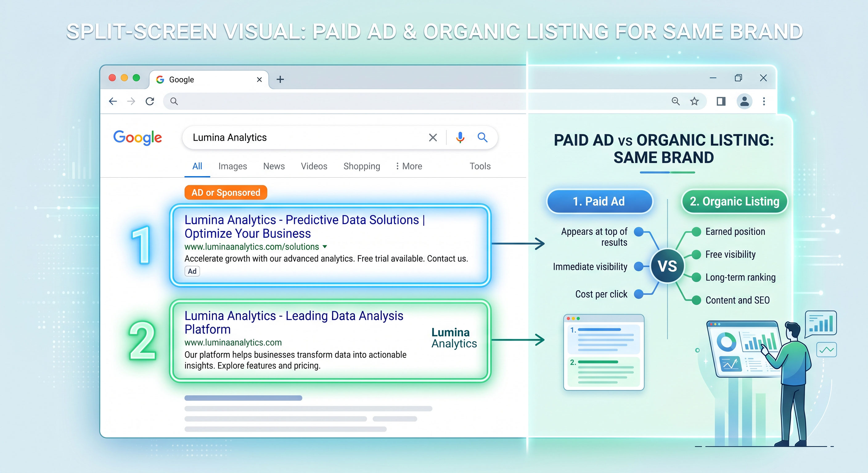This screenshot has width=868, height=473.
Task: Click the blue search magnifier icon
Action: (x=482, y=137)
